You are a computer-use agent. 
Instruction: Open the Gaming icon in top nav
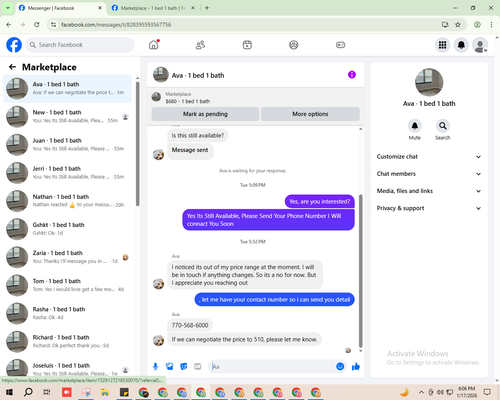[x=340, y=45]
